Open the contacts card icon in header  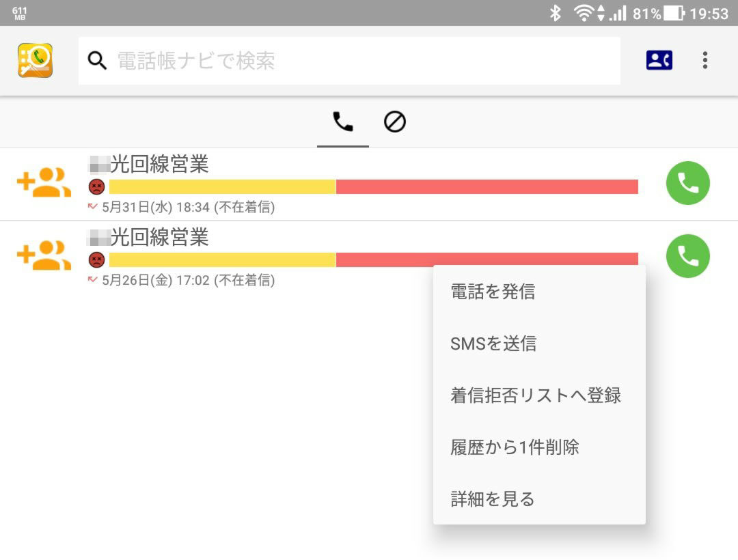click(659, 60)
